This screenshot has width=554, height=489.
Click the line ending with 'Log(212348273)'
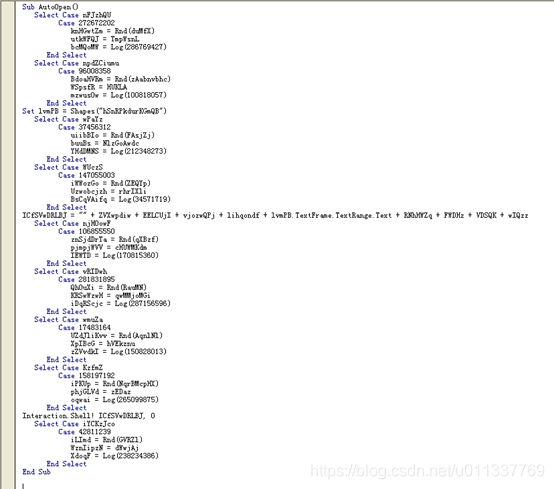pos(118,151)
